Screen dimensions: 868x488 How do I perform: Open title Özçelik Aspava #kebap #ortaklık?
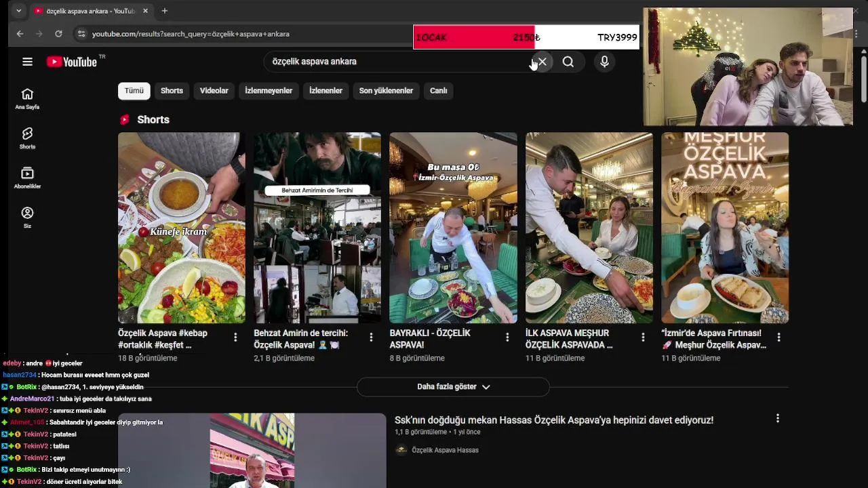pos(163,339)
